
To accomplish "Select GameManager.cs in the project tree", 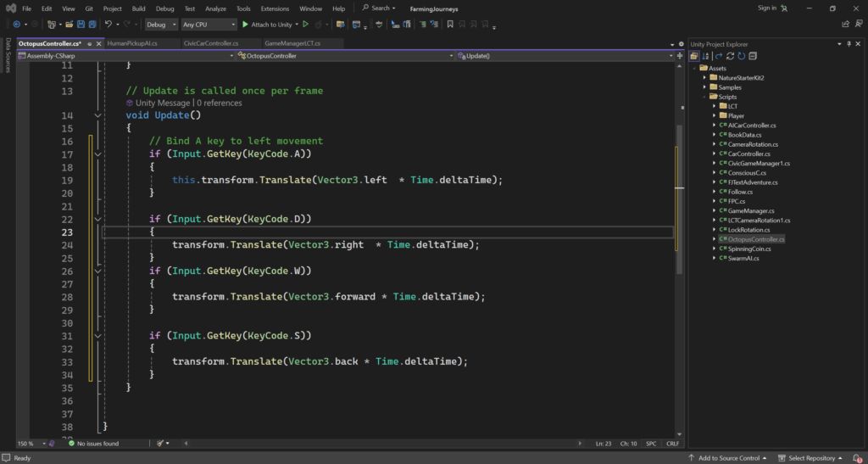I will (x=751, y=210).
